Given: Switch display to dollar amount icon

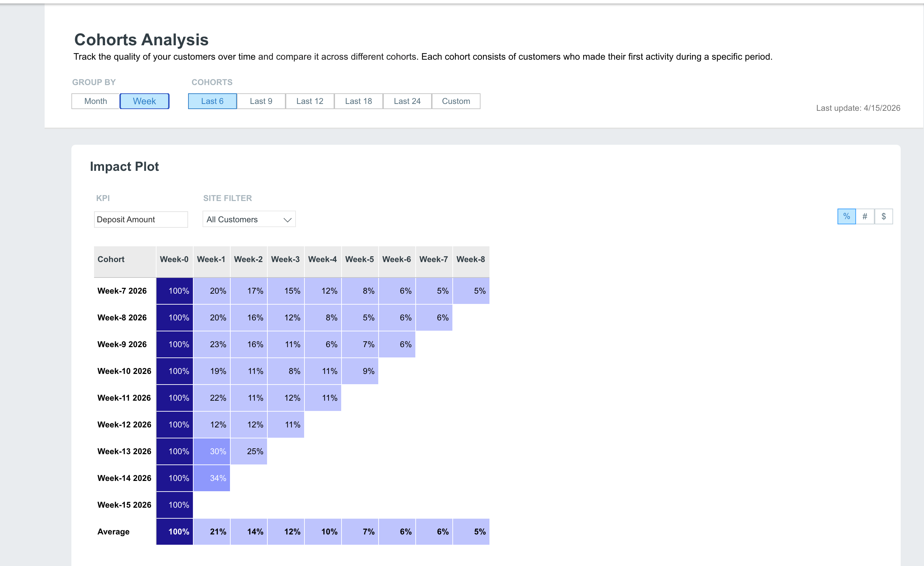Looking at the screenshot, I should pyautogui.click(x=883, y=216).
